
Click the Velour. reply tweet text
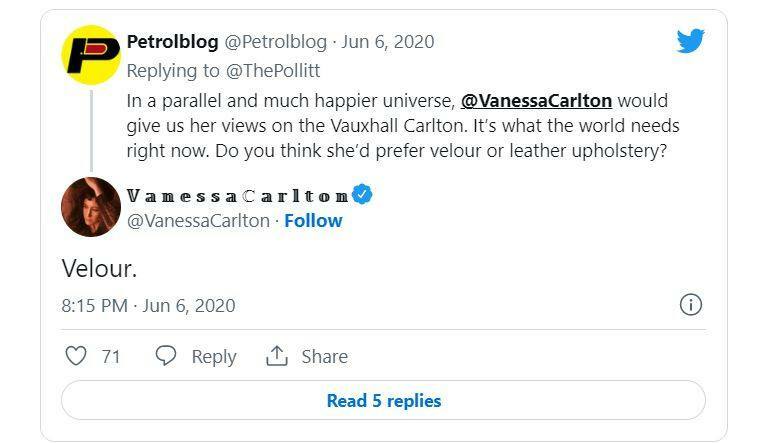pos(99,269)
